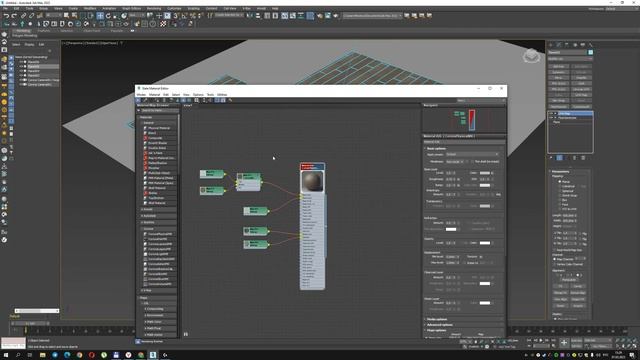Collapse the General materials subgroup

click(x=148, y=122)
